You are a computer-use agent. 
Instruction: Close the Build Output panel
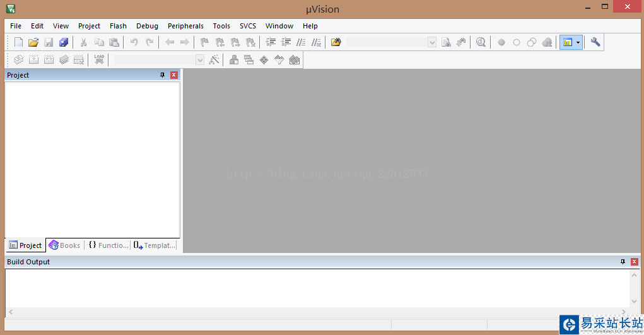(x=634, y=261)
